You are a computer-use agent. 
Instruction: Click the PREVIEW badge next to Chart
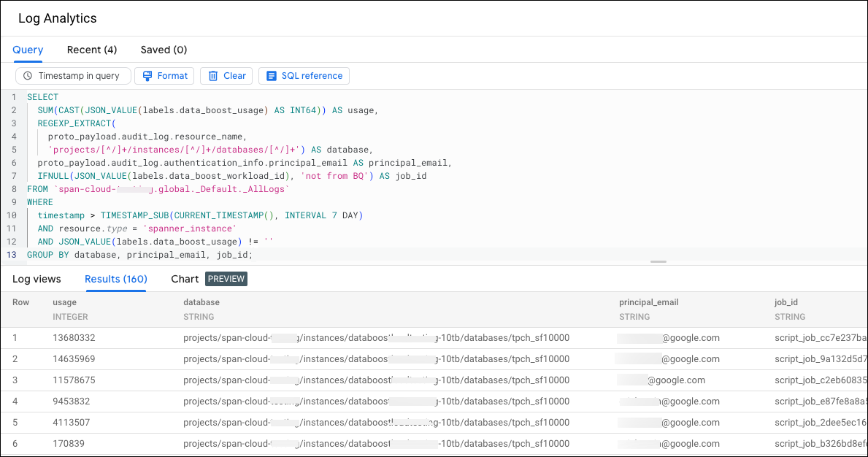(226, 279)
